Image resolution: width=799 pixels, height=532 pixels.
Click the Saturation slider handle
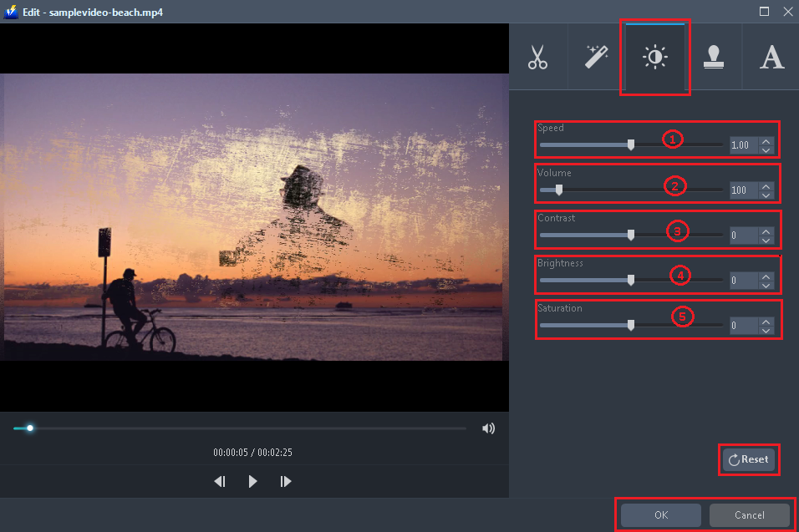coord(631,326)
